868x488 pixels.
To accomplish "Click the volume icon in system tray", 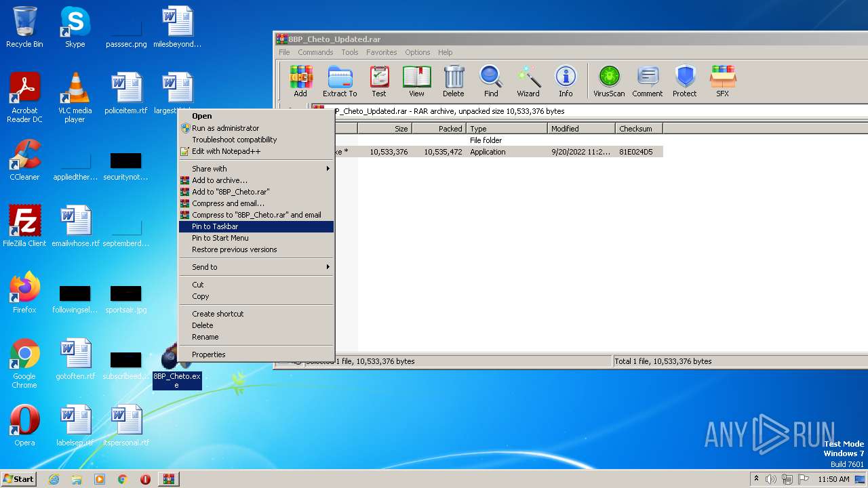I will (770, 479).
